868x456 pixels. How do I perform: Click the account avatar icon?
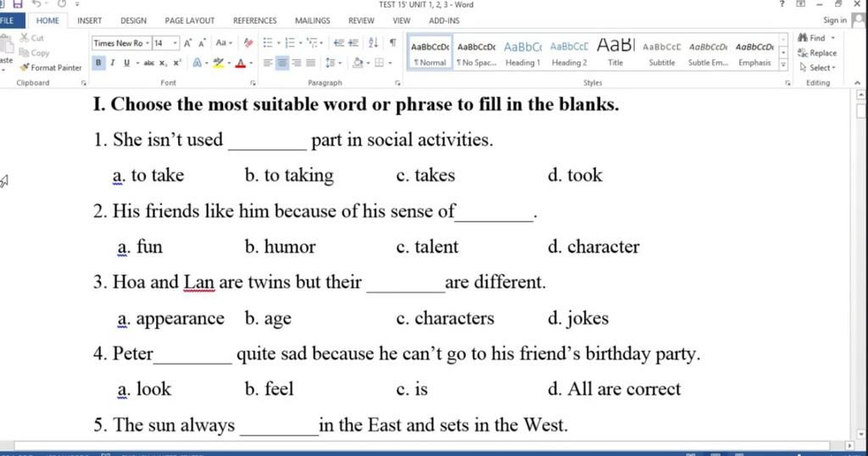859,20
